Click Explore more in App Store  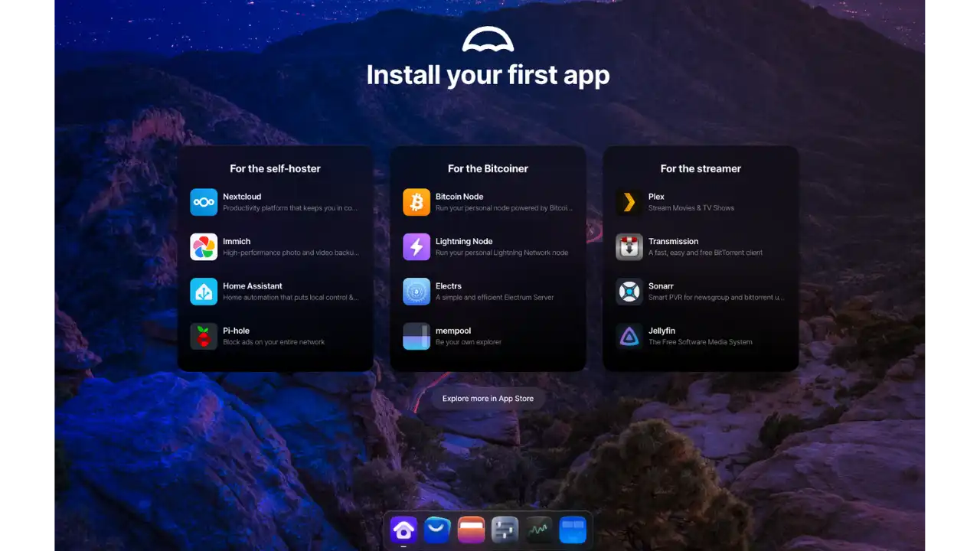[488, 399]
